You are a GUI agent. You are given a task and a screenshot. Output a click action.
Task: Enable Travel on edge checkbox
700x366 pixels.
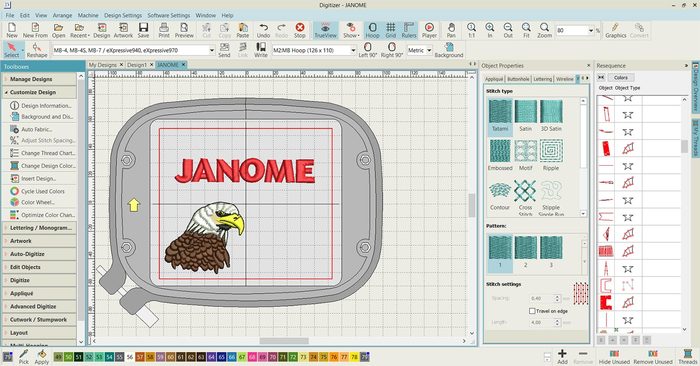532,311
